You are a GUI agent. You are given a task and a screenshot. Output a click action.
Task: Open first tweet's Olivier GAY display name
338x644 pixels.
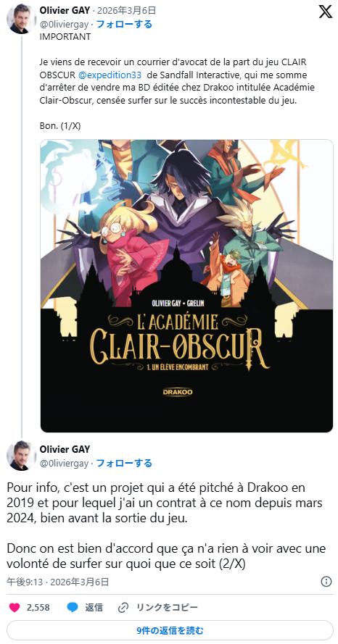pos(65,11)
